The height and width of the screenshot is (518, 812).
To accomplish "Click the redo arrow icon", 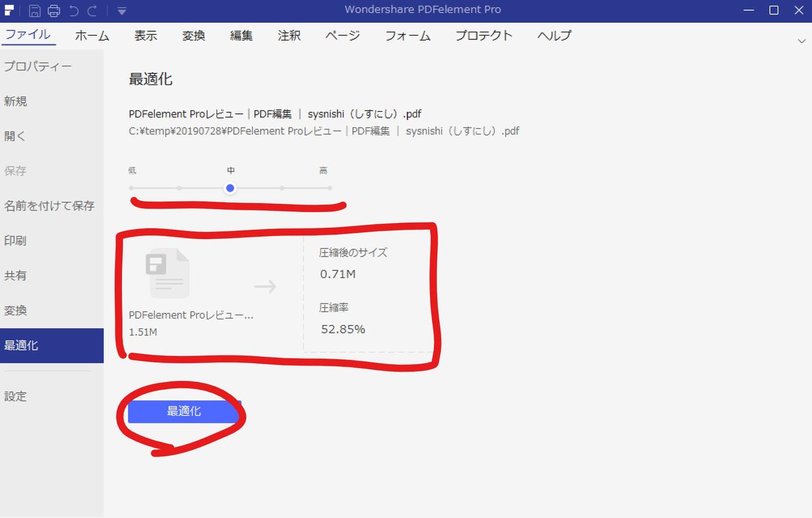I will point(92,10).
